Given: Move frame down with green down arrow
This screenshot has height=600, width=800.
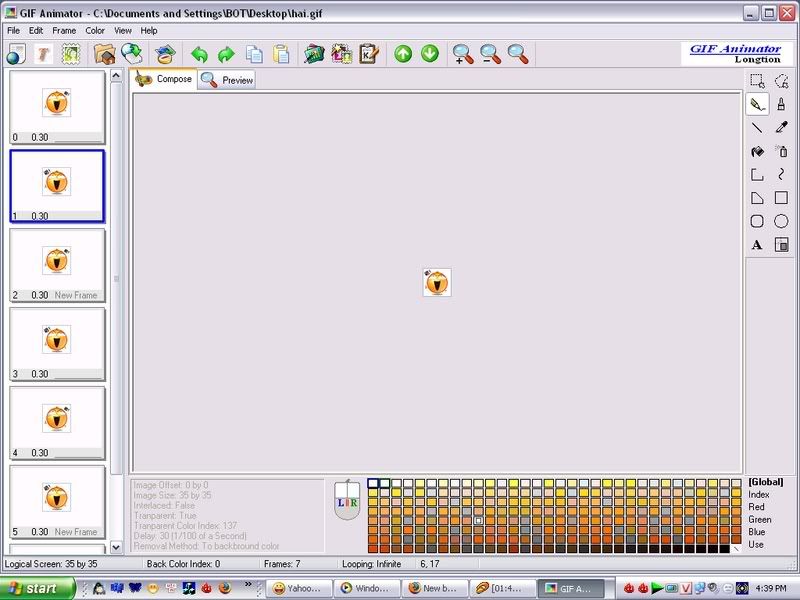Looking at the screenshot, I should point(430,54).
